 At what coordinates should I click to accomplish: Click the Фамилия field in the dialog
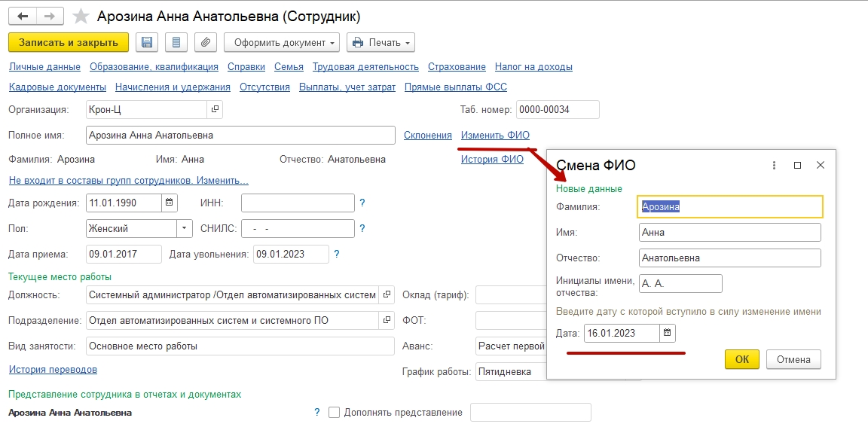(729, 206)
